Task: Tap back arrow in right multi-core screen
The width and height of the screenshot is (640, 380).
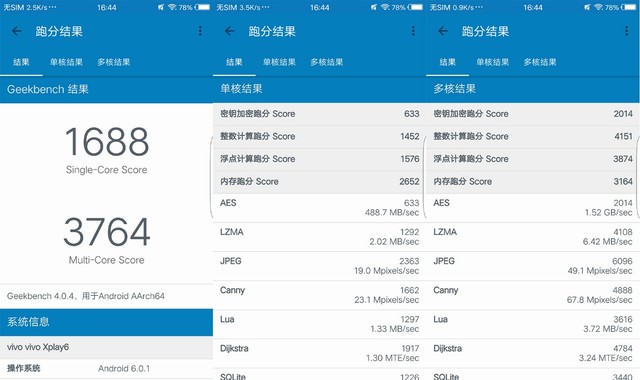Action: point(443,31)
